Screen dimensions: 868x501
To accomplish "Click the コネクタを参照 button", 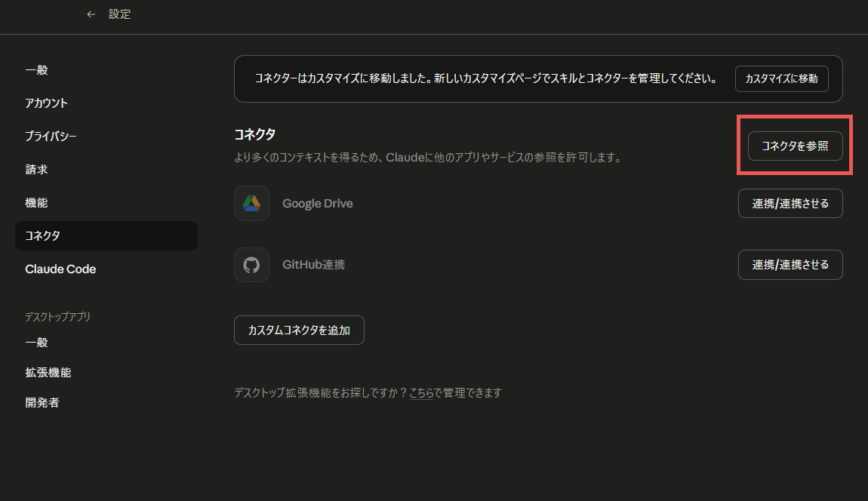I will (x=795, y=146).
